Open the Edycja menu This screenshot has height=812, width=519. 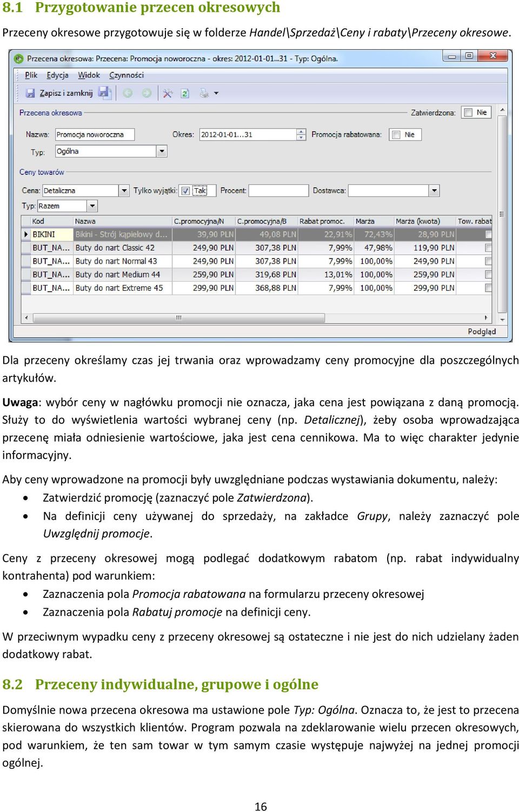point(57,75)
